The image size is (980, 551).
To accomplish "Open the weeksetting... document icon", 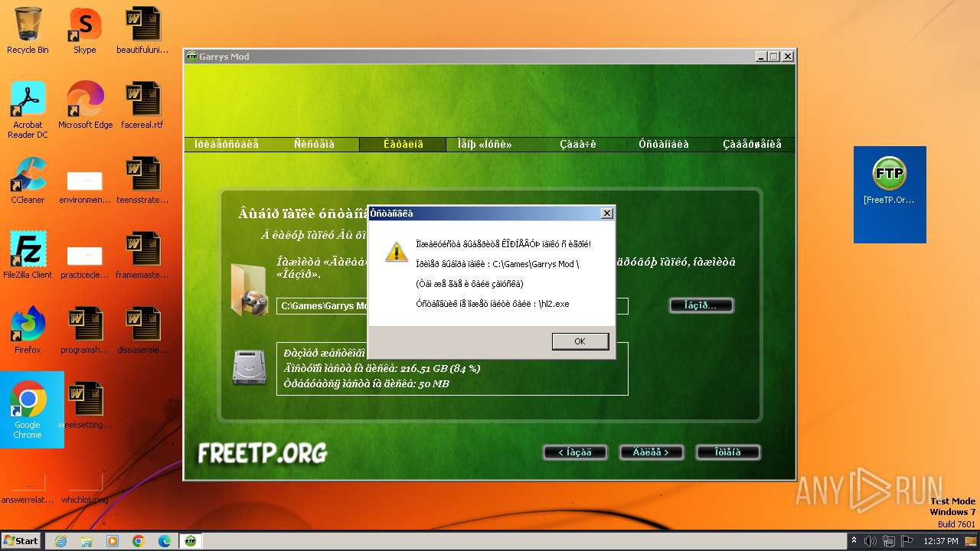I will [x=85, y=406].
